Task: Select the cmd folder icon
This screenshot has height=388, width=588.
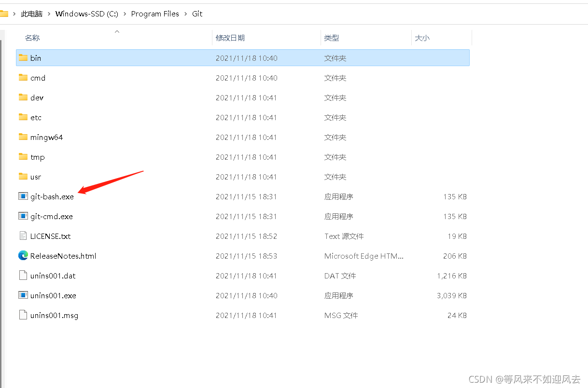Action: pyautogui.click(x=23, y=77)
